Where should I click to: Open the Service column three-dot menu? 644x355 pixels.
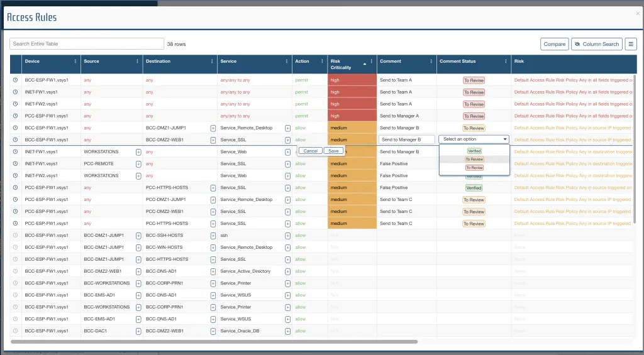point(286,62)
